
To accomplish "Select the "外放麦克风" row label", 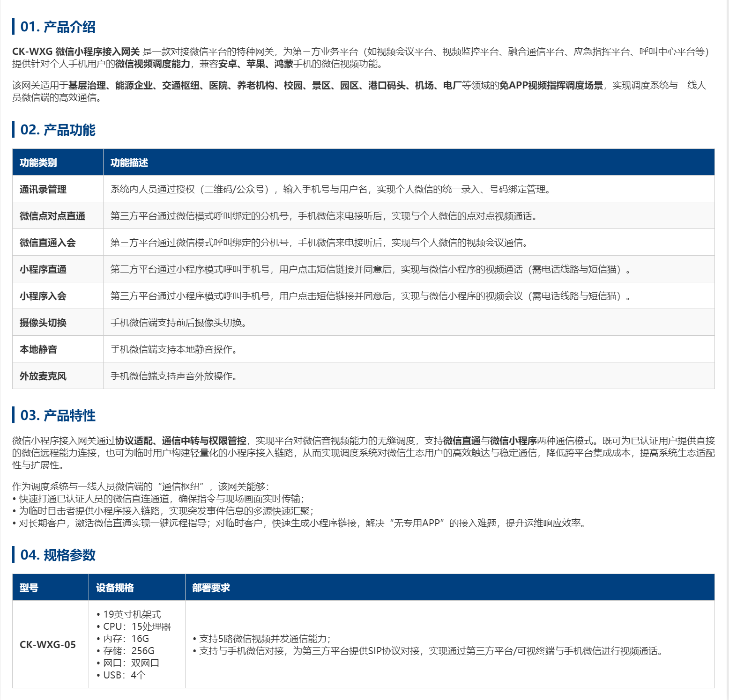I will click(x=43, y=376).
